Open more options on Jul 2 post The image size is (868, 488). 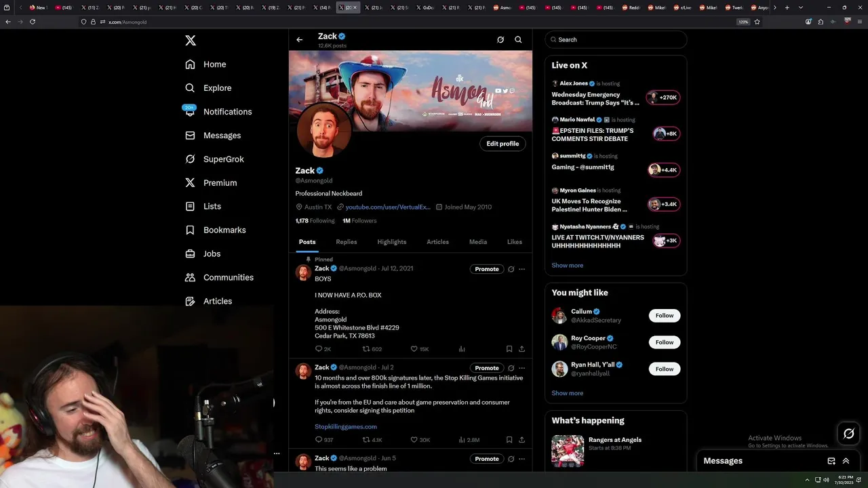coord(521,368)
